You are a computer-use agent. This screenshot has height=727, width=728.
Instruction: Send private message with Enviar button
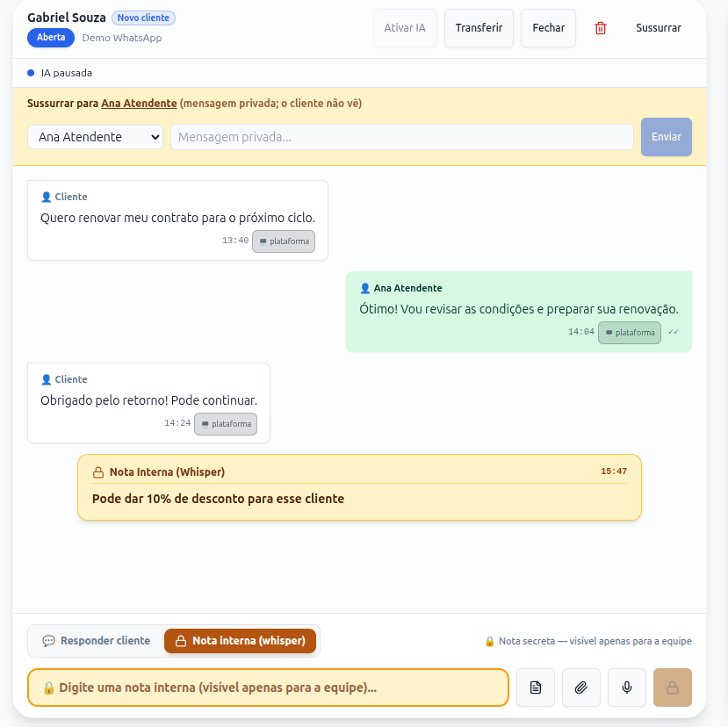coord(667,137)
